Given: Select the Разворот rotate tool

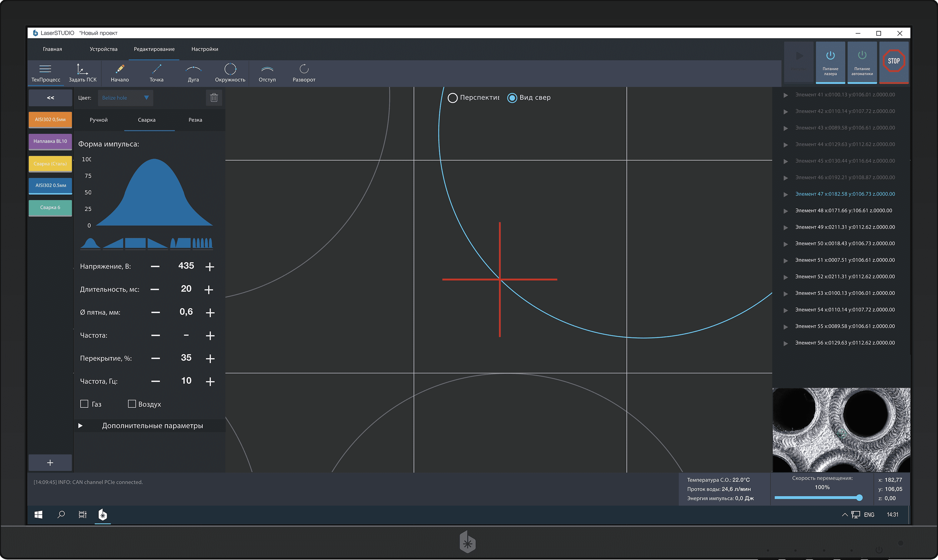Looking at the screenshot, I should 304,73.
